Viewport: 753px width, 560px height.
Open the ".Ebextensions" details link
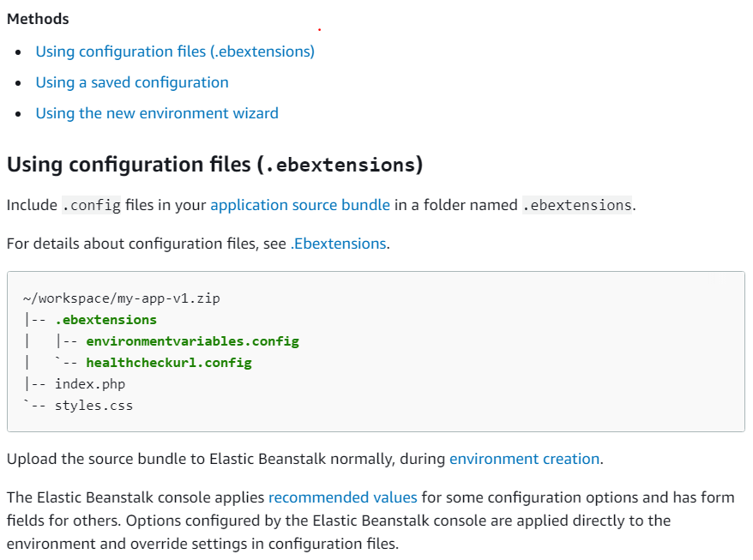(340, 244)
